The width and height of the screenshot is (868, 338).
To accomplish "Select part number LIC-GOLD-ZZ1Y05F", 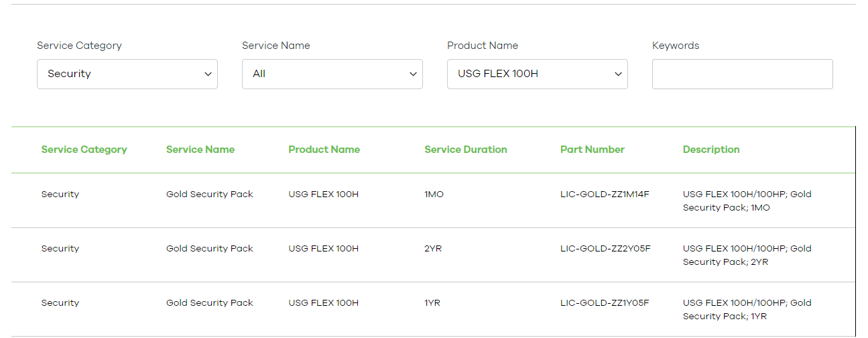I will click(605, 303).
